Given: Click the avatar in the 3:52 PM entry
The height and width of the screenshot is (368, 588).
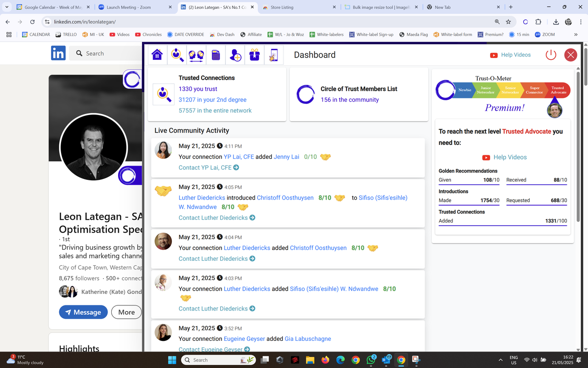Looking at the screenshot, I should 164,332.
